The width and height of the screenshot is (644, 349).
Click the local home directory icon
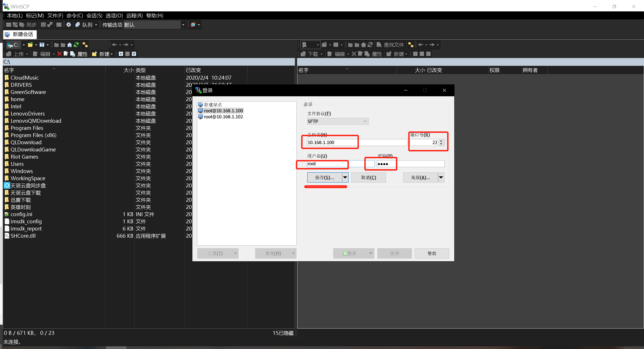pos(69,45)
